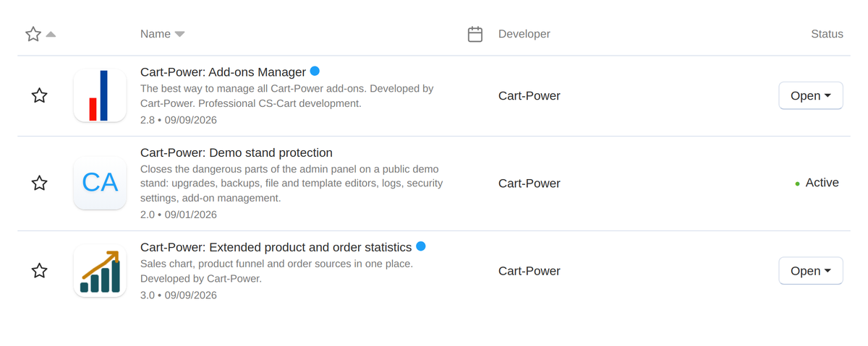Favorite the Demo stand protection add-on
This screenshot has height=346, width=868.
(x=40, y=183)
